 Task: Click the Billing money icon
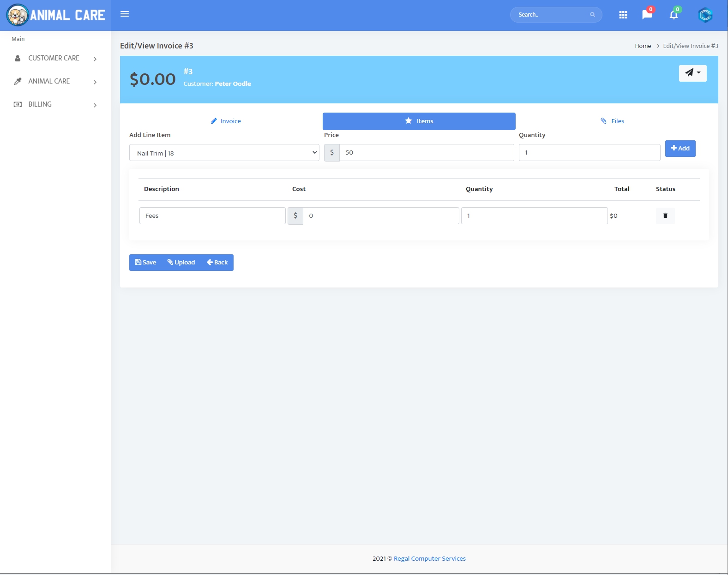(x=18, y=104)
